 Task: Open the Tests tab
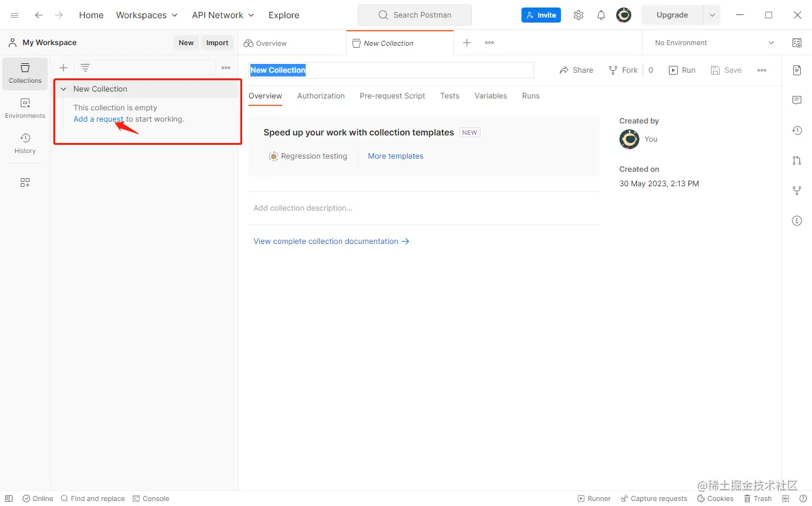coord(450,96)
